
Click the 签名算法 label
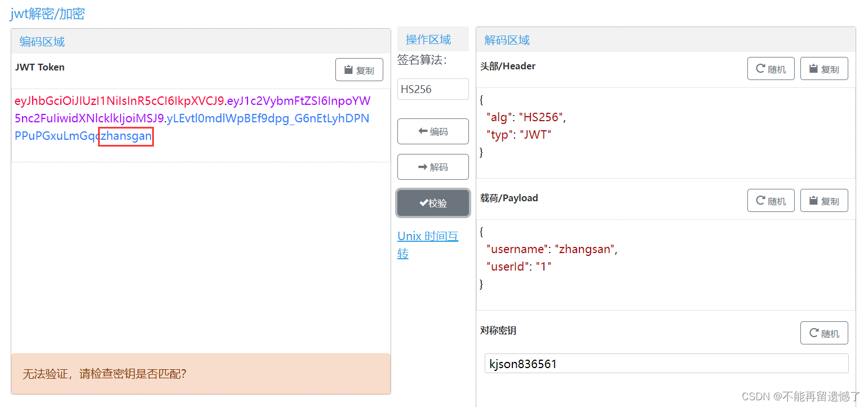point(422,60)
